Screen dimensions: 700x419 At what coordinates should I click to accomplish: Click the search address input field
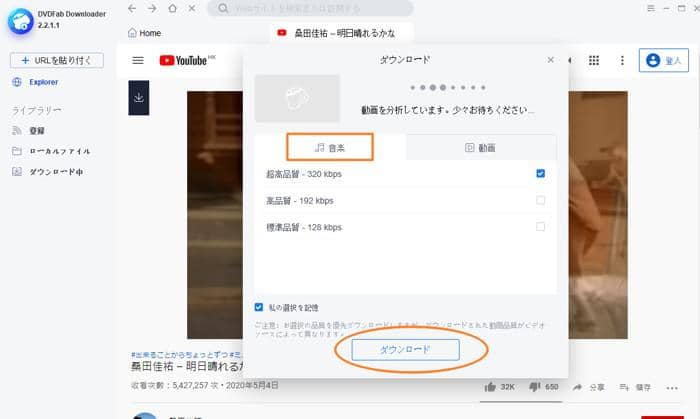(310, 8)
